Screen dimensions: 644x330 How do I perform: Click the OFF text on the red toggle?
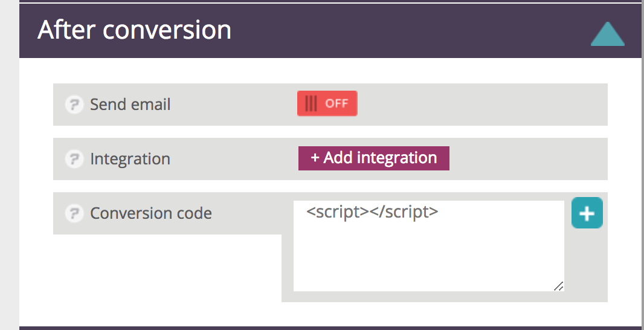(336, 103)
